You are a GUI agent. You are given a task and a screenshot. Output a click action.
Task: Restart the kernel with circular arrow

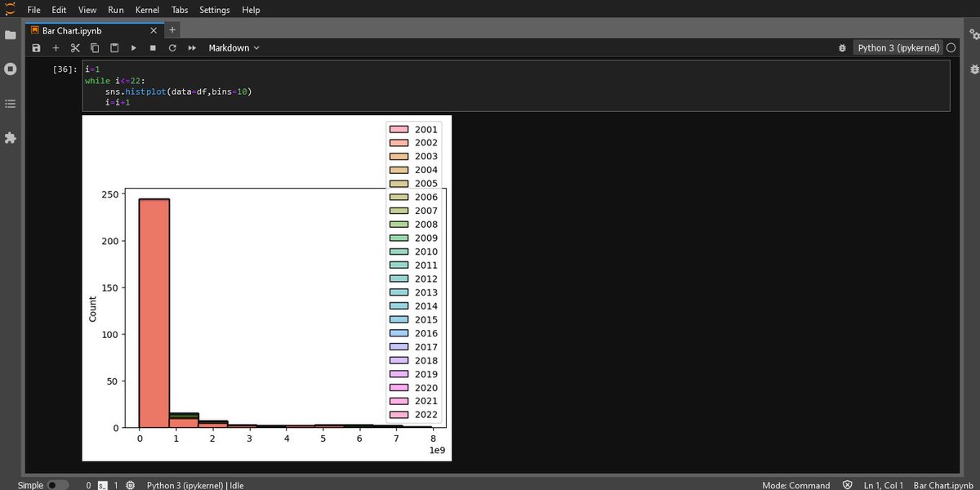click(172, 48)
